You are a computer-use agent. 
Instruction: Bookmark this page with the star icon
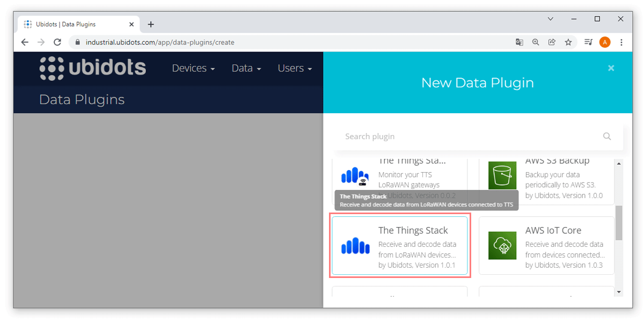pyautogui.click(x=568, y=42)
